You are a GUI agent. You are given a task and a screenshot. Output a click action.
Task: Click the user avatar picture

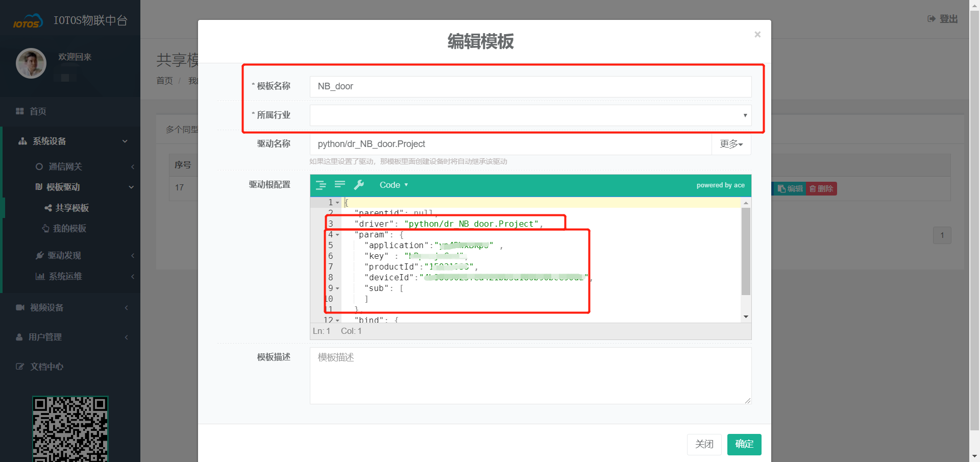coord(31,63)
